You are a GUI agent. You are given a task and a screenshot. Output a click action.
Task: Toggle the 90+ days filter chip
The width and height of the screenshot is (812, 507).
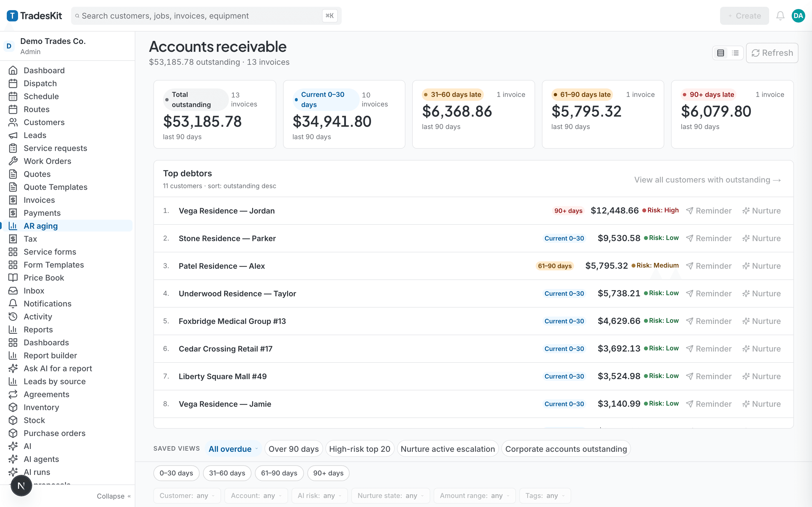(328, 473)
